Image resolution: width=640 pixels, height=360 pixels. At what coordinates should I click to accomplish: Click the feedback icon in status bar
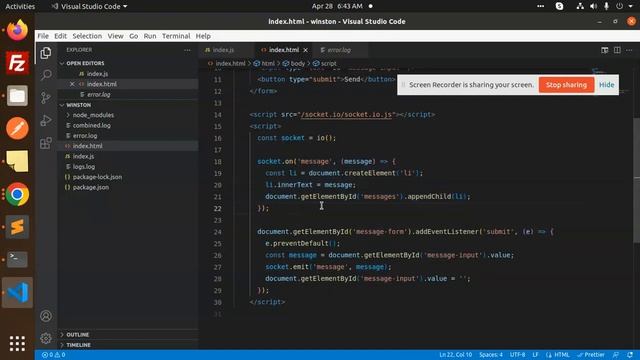click(616, 355)
